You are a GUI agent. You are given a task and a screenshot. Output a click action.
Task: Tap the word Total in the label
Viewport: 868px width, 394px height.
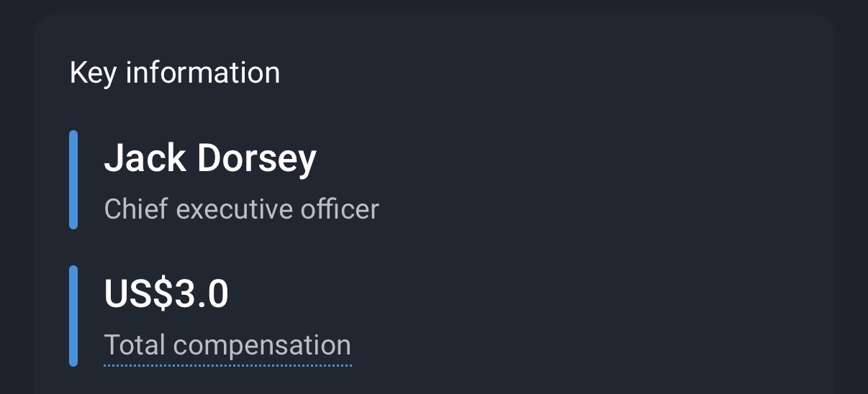pos(135,345)
